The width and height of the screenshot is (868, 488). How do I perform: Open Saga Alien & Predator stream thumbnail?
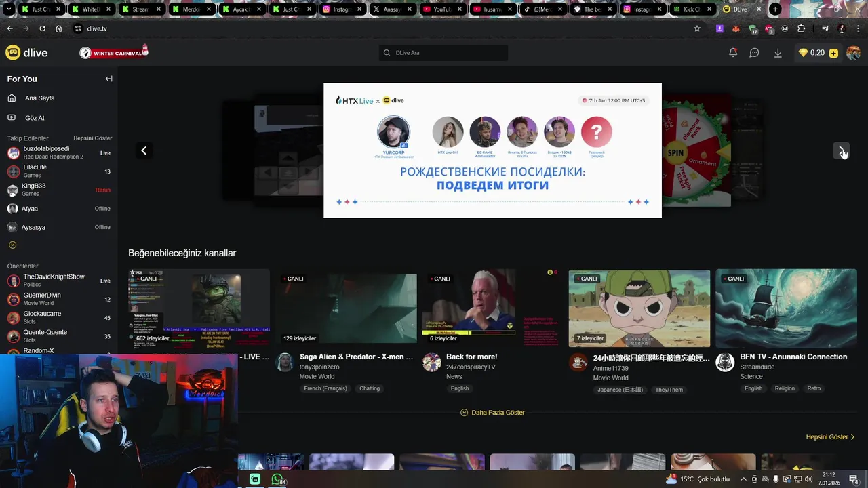pos(346,308)
